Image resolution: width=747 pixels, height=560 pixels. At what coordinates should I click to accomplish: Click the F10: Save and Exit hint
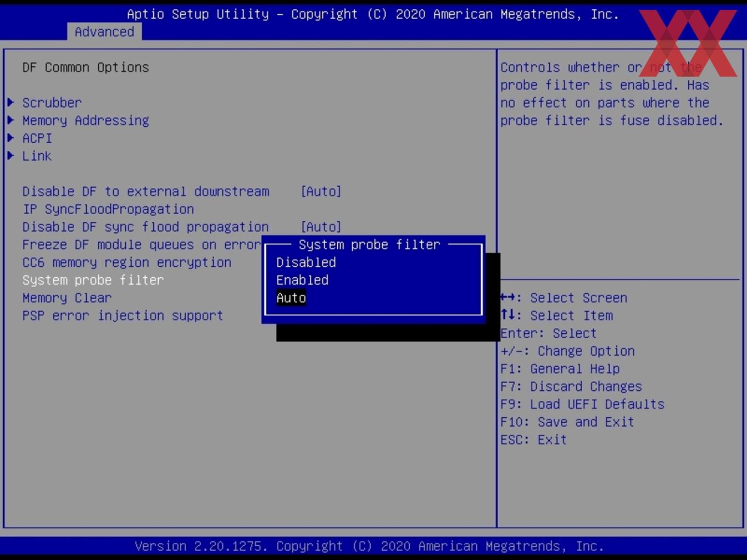click(x=567, y=422)
